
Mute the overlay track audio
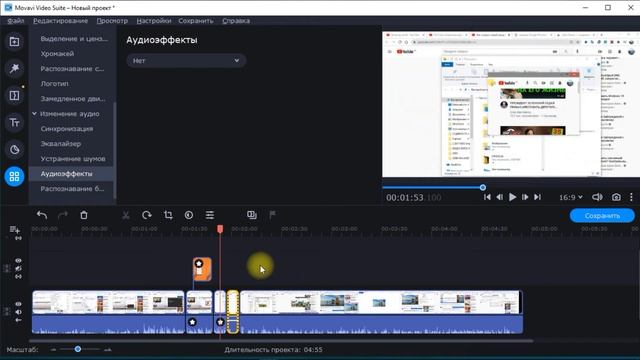tap(18, 269)
